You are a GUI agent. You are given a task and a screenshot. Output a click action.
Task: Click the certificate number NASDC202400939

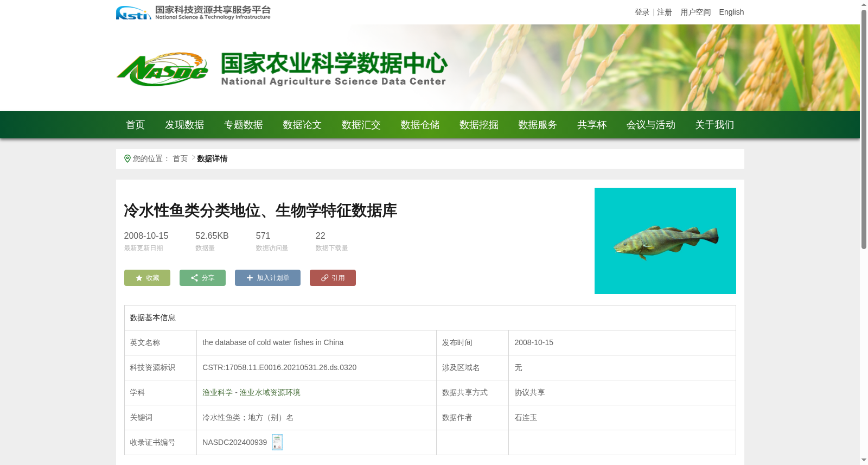point(235,442)
